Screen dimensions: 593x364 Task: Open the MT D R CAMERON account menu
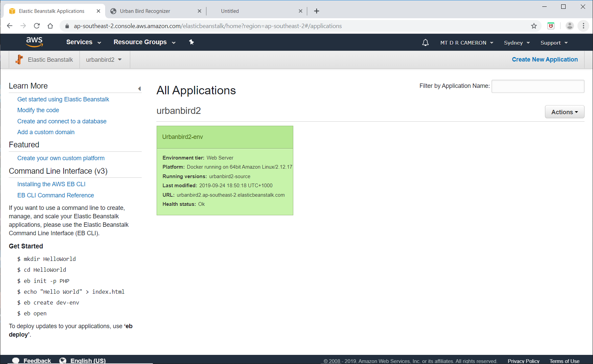click(466, 43)
